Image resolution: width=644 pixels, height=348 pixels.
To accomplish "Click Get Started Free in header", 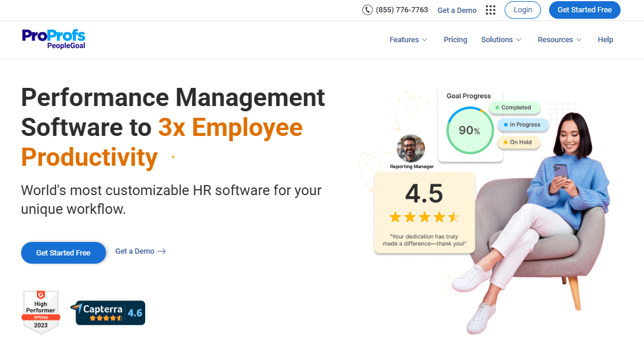I will coord(584,10).
